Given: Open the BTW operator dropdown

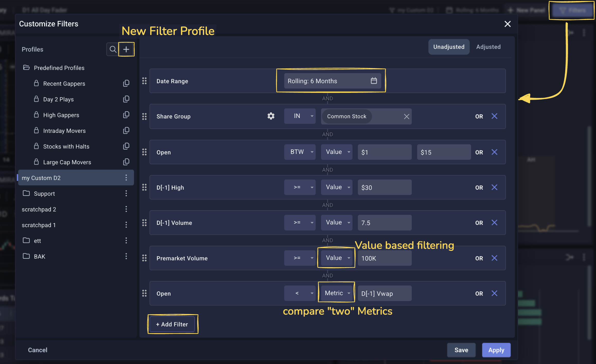Looking at the screenshot, I should [300, 152].
